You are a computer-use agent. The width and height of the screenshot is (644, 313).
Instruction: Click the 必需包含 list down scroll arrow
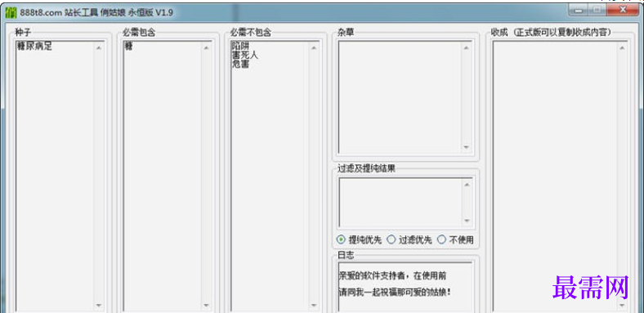[206, 305]
